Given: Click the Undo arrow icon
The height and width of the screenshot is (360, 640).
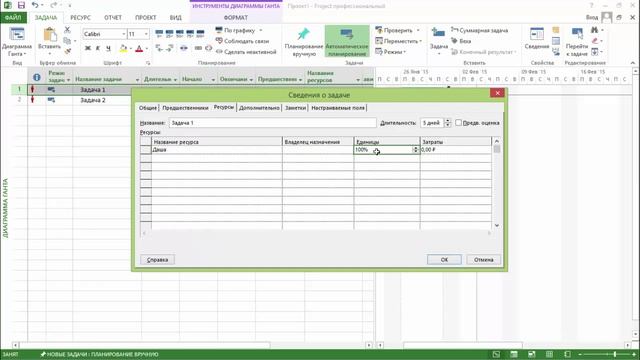Looking at the screenshot, I should point(35,5).
